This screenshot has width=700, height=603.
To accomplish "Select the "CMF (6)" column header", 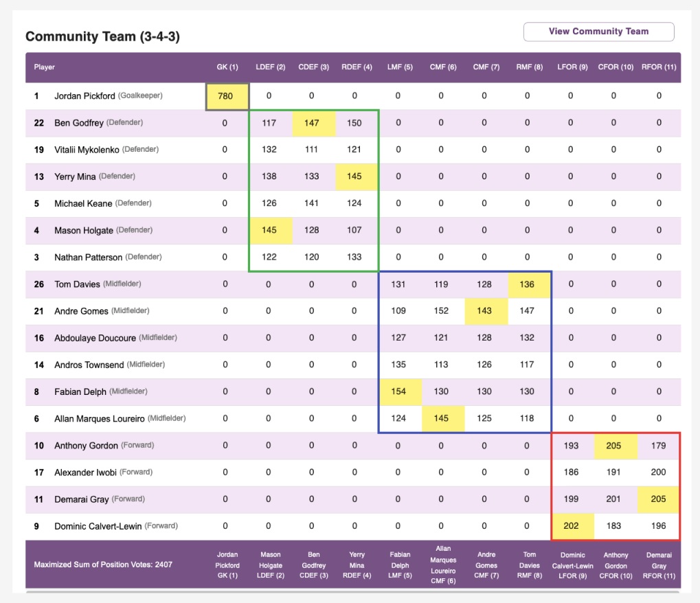I will 443,67.
